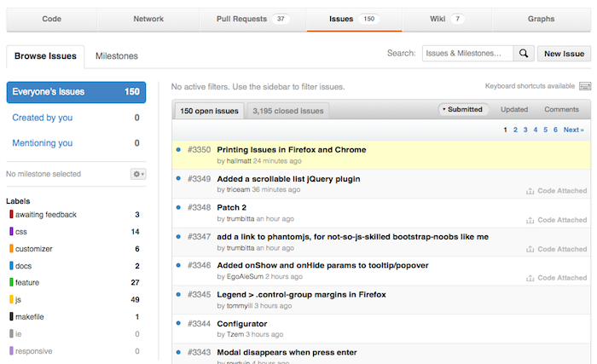Show the 3,195 closed issues
This screenshot has height=364, width=597.
coord(287,111)
